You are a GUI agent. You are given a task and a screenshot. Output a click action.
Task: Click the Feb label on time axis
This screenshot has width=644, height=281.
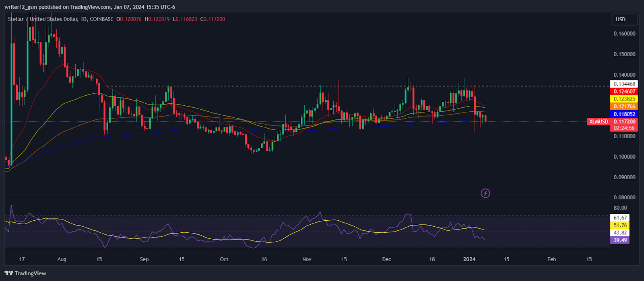pos(552,259)
